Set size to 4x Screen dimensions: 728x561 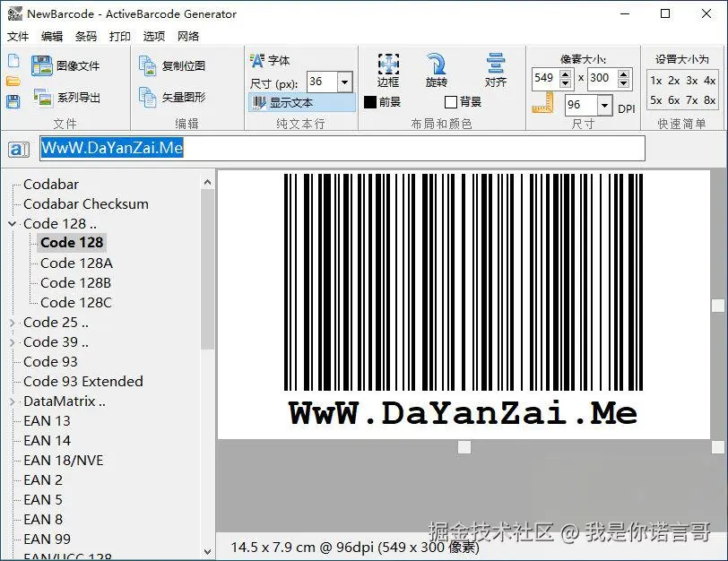(x=709, y=81)
